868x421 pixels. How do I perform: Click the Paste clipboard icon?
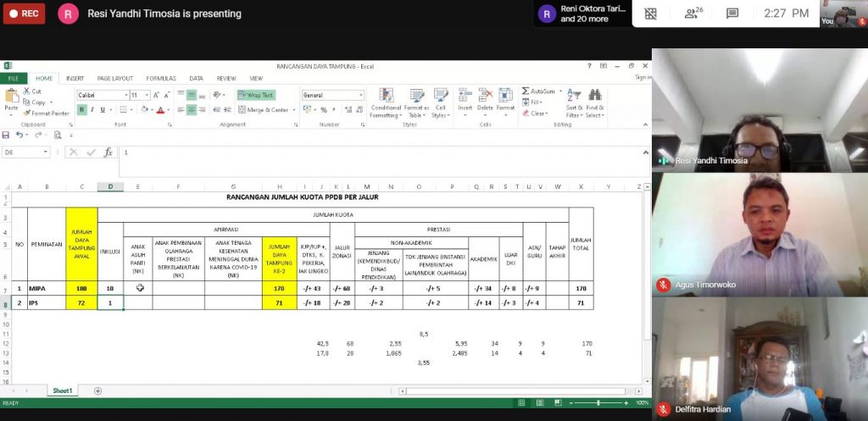(11, 97)
